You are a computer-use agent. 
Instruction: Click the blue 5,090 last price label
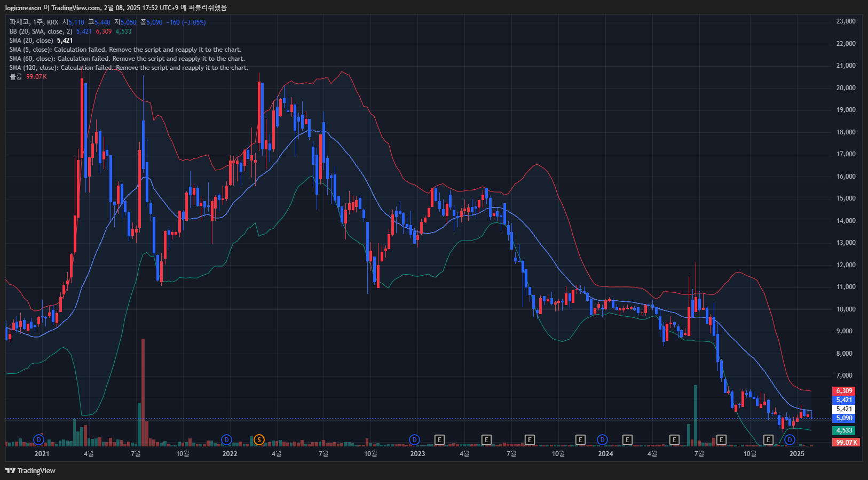[x=843, y=418]
